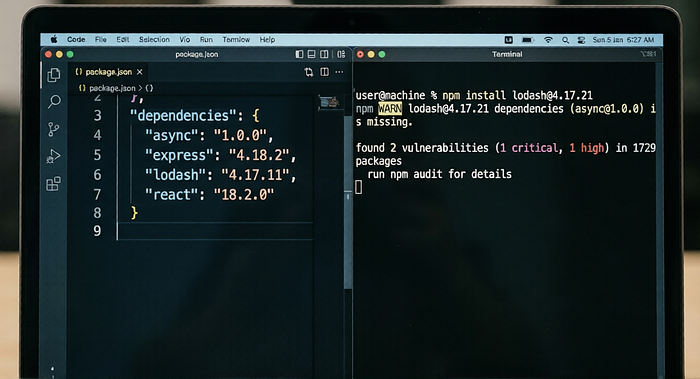The image size is (700, 379).
Task: Click the battery status icon
Action: pyautogui.click(x=528, y=40)
